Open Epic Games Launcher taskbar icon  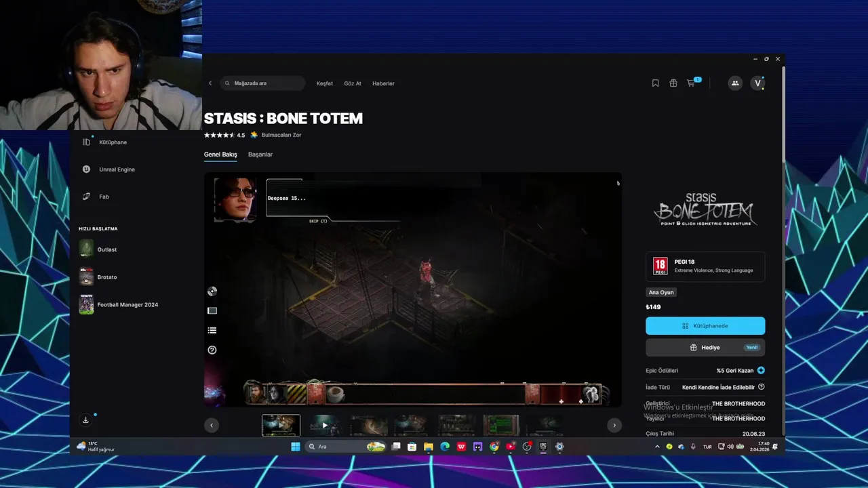pyautogui.click(x=543, y=447)
